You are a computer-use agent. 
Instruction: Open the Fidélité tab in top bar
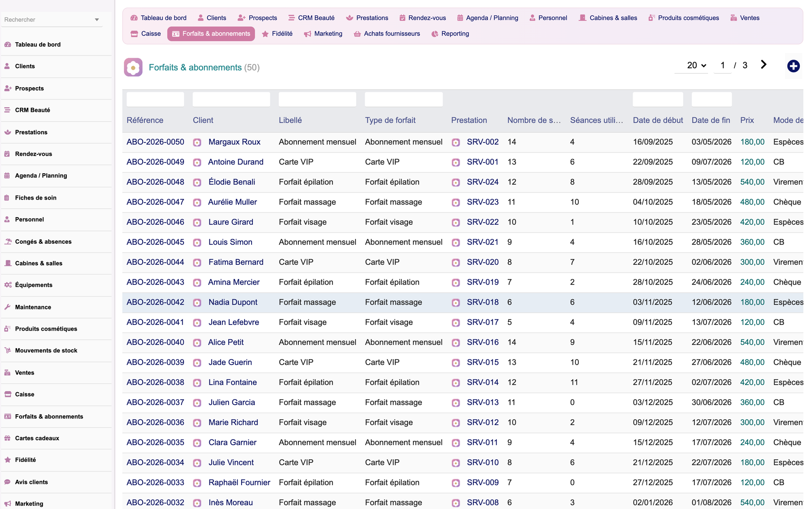(277, 34)
